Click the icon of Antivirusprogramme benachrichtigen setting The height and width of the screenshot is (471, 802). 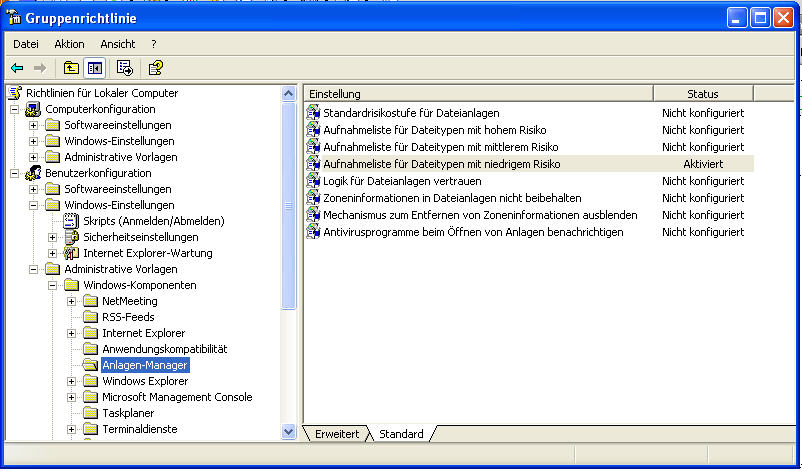click(313, 232)
